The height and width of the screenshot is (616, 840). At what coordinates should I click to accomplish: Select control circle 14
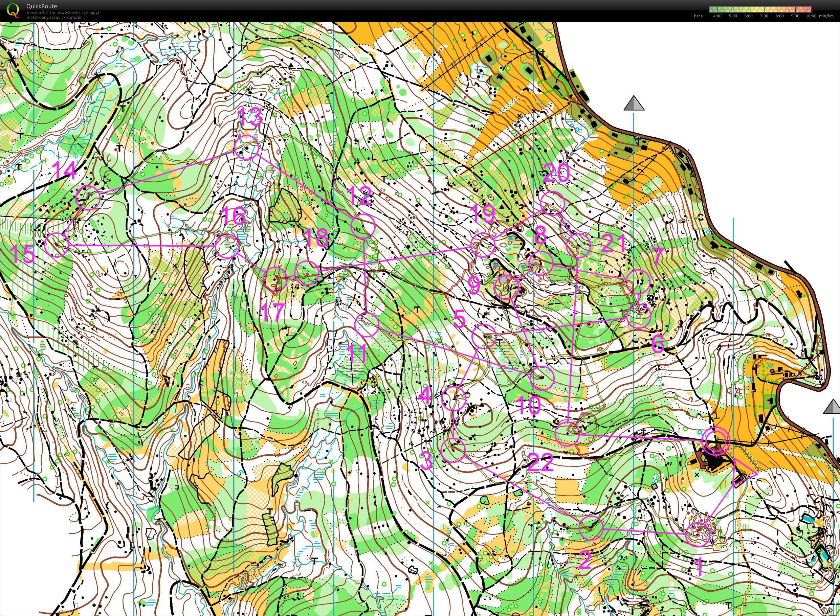[88, 197]
